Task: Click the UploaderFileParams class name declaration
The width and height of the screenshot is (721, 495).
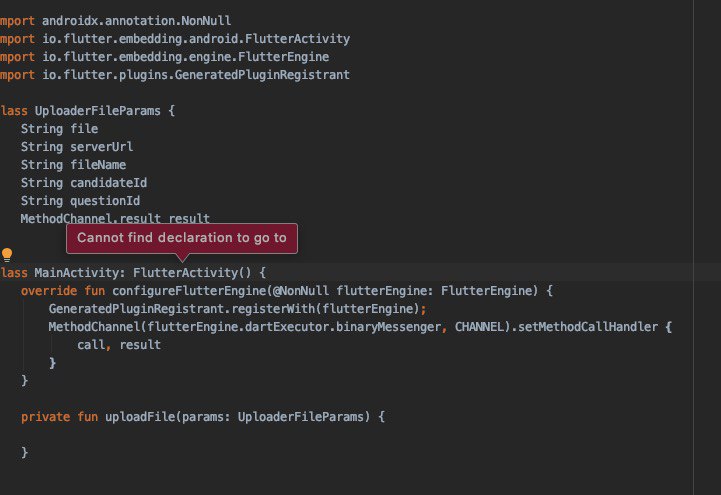Action: (97, 111)
